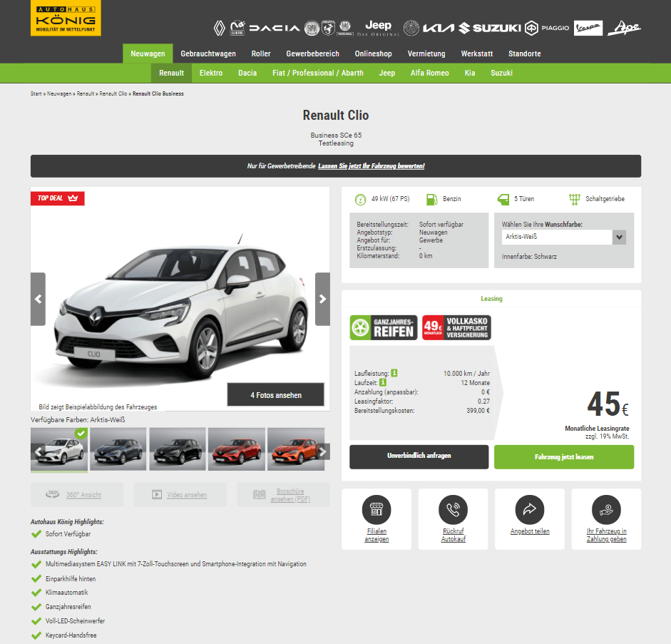The width and height of the screenshot is (671, 644).
Task: Click the Vespa brand logo
Action: tap(588, 29)
